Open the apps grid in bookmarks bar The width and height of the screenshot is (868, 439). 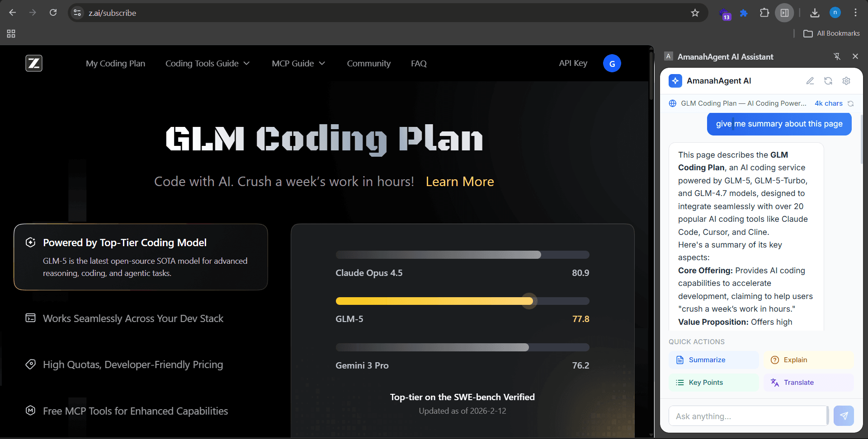tap(11, 33)
